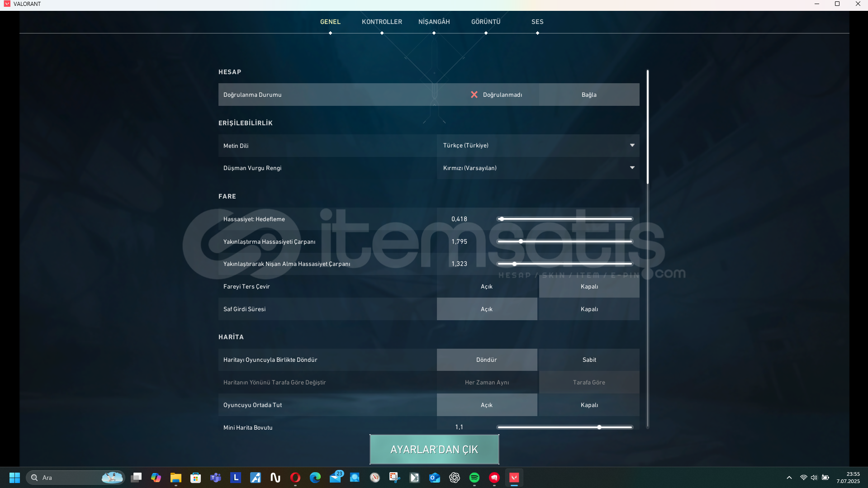Switch to the Valorant taskbar icon
This screenshot has height=488, width=868.
pyautogui.click(x=514, y=478)
